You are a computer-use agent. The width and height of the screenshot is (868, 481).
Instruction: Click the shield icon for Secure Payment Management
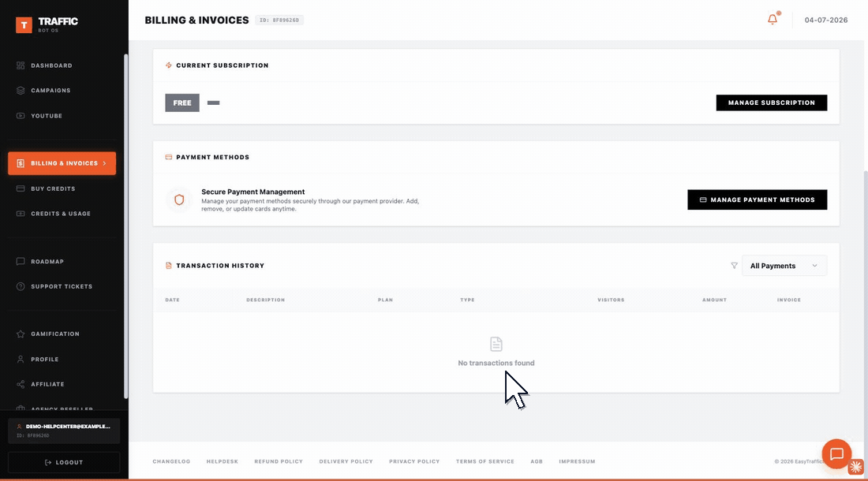coord(179,199)
